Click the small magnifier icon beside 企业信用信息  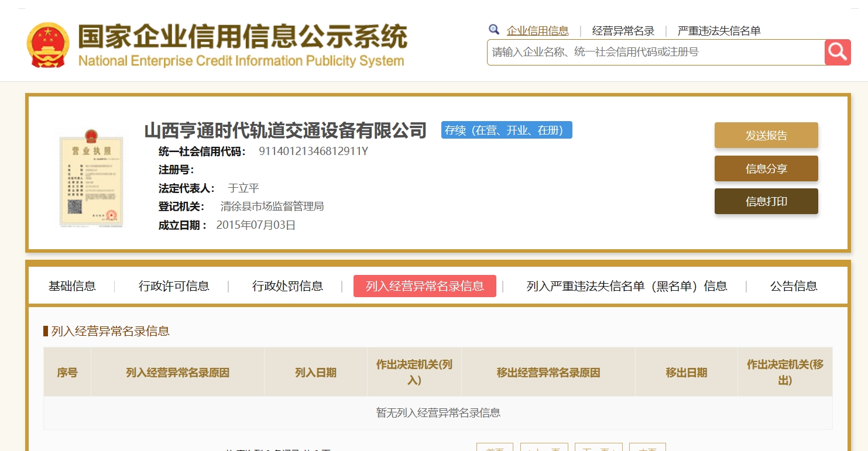pyautogui.click(x=494, y=29)
